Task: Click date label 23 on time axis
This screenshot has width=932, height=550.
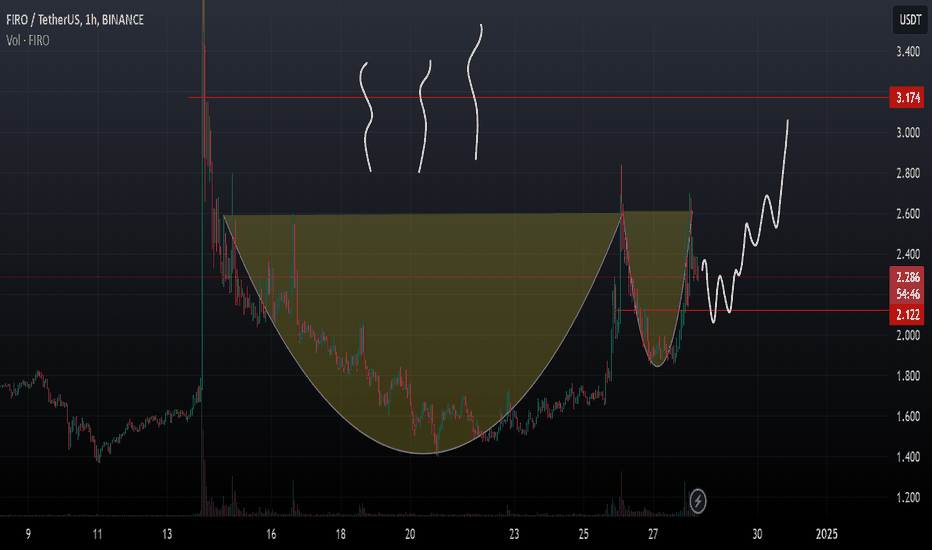Action: coord(514,534)
